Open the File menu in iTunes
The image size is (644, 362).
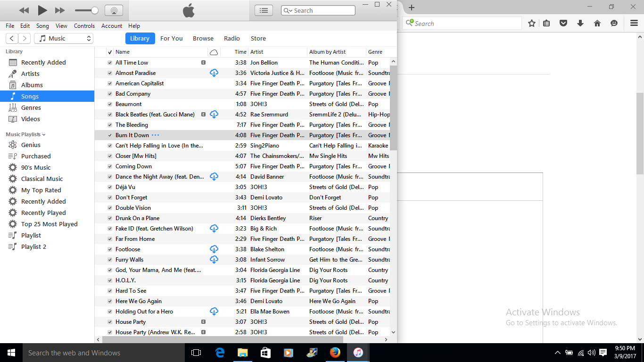[x=10, y=26]
